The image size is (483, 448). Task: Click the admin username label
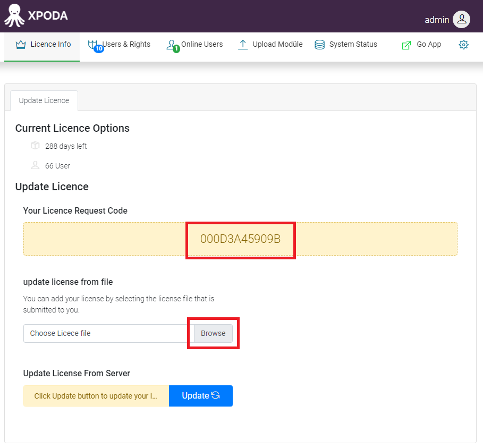pyautogui.click(x=436, y=20)
